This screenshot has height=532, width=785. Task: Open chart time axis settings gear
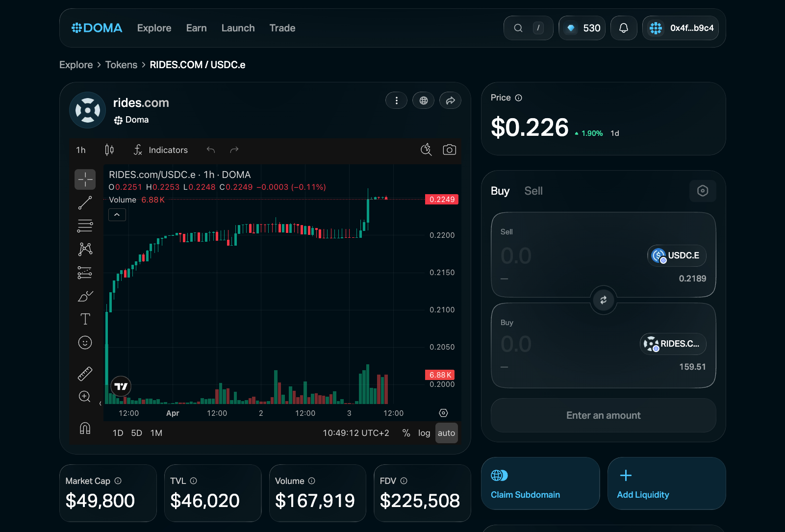(x=444, y=413)
